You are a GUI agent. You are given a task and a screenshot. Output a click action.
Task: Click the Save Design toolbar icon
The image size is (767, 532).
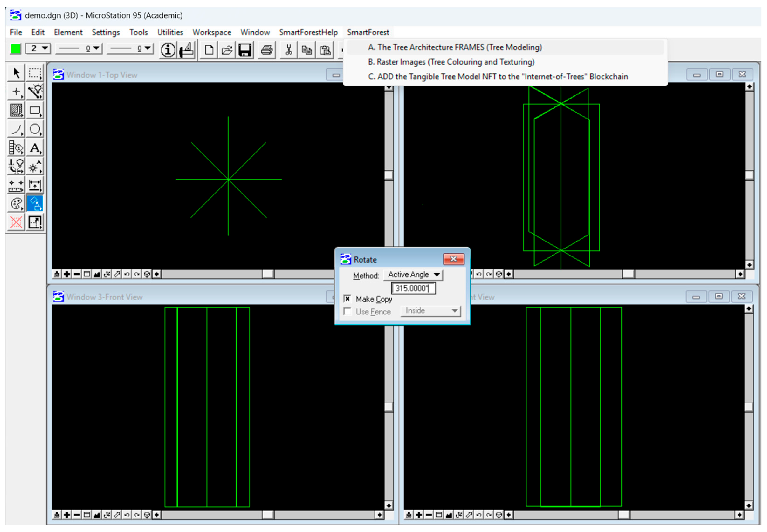point(245,50)
